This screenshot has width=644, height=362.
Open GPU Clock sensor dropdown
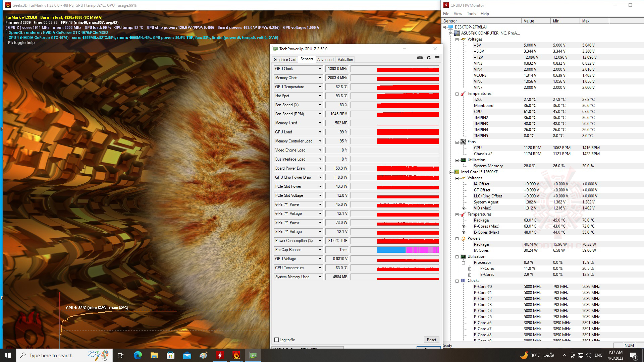point(320,69)
